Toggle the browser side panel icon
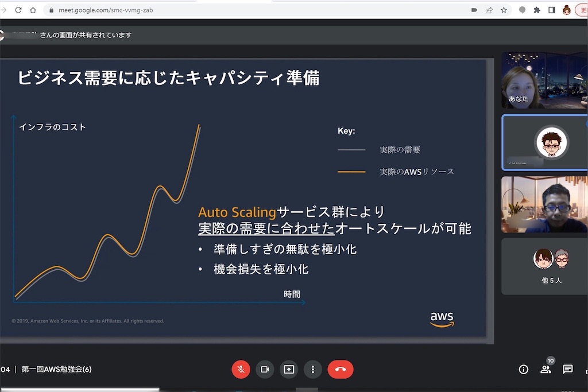588x392 pixels. [x=552, y=10]
